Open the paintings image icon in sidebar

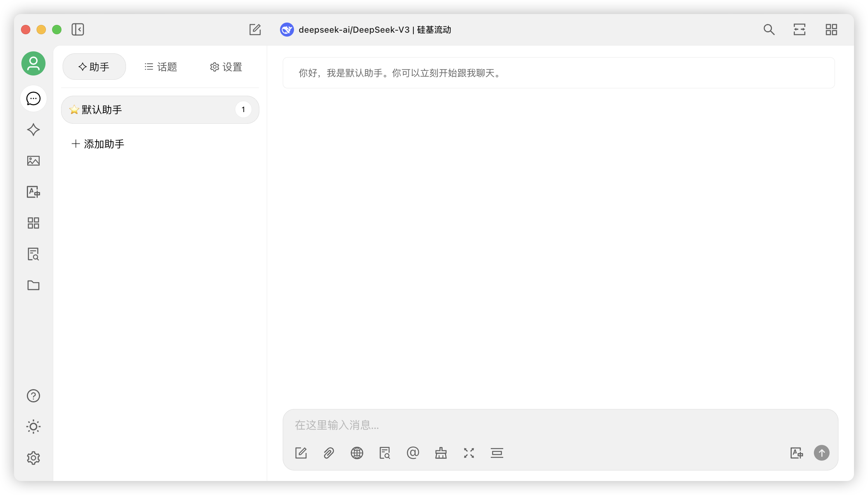(x=33, y=161)
